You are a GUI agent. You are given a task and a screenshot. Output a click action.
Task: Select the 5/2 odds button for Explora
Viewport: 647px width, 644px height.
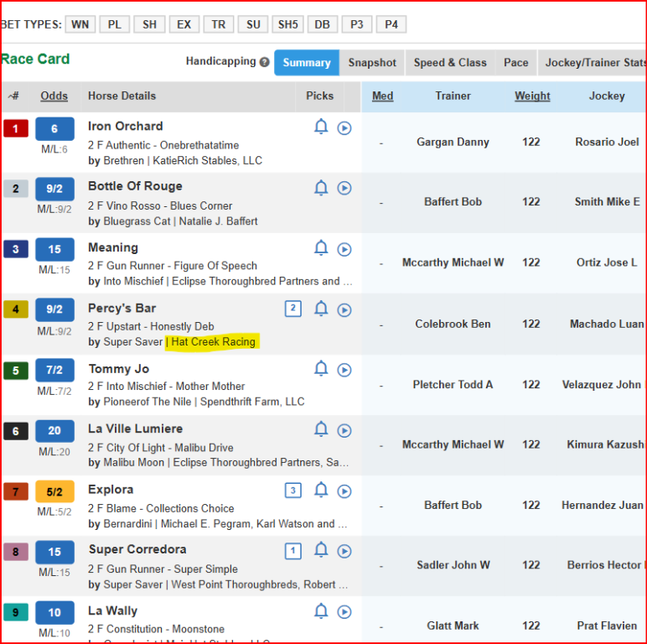pyautogui.click(x=54, y=492)
